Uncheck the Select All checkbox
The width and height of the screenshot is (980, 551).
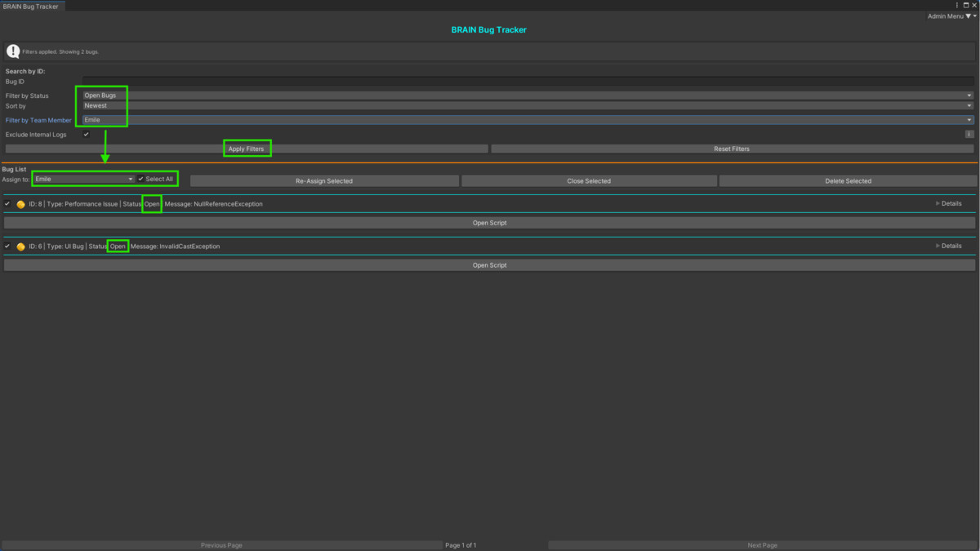pos(141,179)
